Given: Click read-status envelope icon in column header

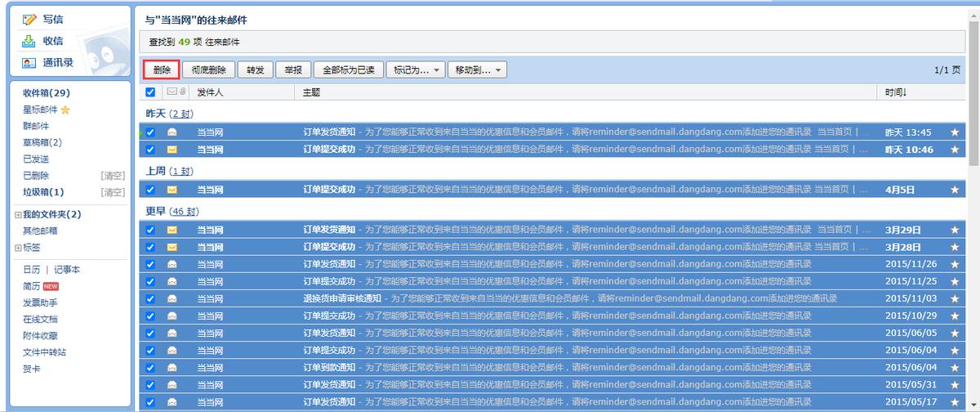Looking at the screenshot, I should pos(171,92).
